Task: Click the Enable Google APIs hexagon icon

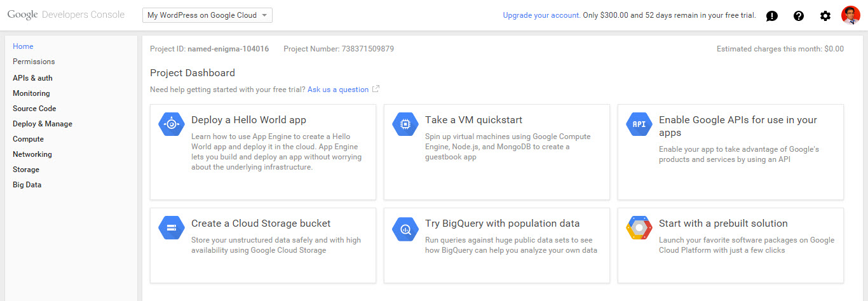Action: click(x=639, y=124)
